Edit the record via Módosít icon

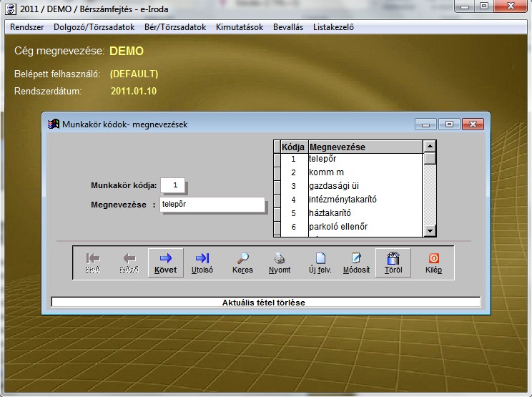pyautogui.click(x=356, y=263)
